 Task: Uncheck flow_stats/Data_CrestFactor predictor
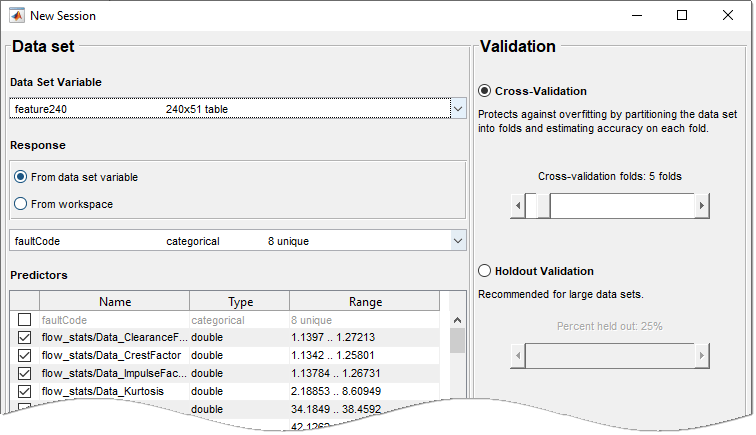24,355
